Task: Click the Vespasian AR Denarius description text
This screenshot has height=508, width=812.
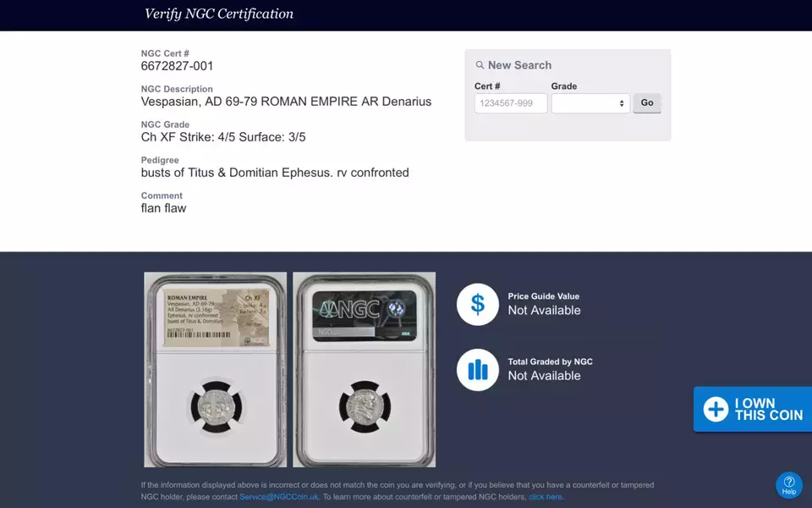Action: coord(286,102)
